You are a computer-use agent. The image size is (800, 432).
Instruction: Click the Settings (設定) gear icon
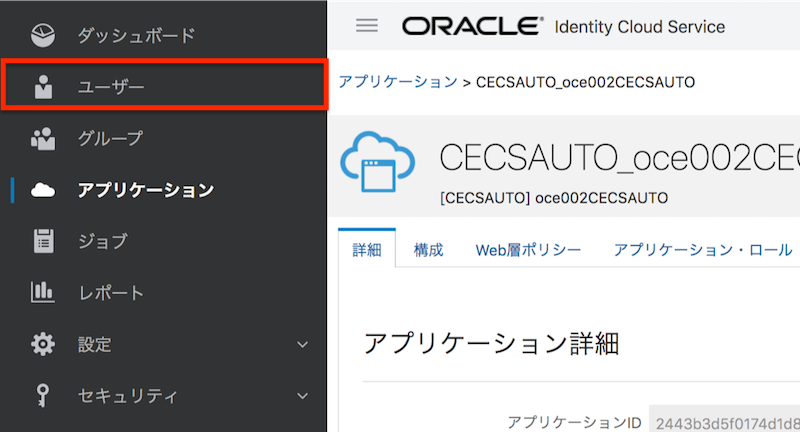(x=43, y=344)
